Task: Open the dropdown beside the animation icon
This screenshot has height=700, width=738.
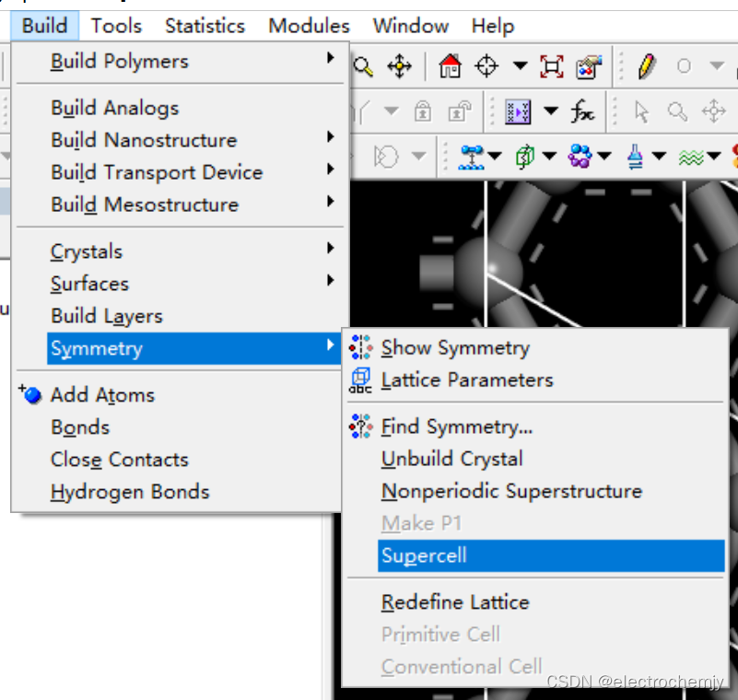Action: pyautogui.click(x=551, y=111)
